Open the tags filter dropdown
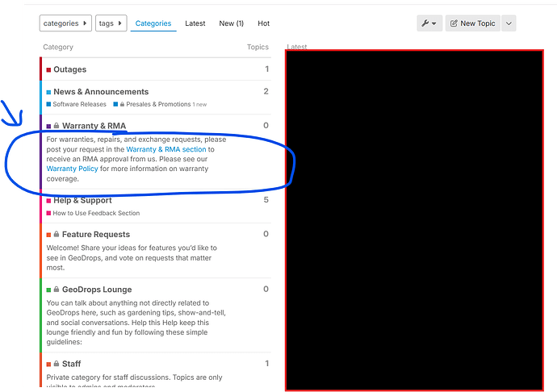 111,23
